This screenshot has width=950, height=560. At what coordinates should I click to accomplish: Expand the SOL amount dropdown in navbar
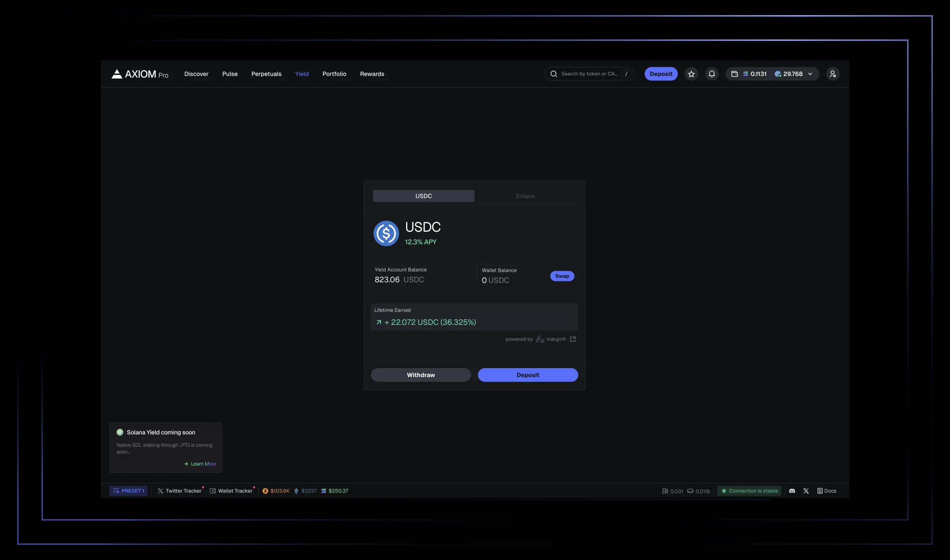tap(809, 74)
